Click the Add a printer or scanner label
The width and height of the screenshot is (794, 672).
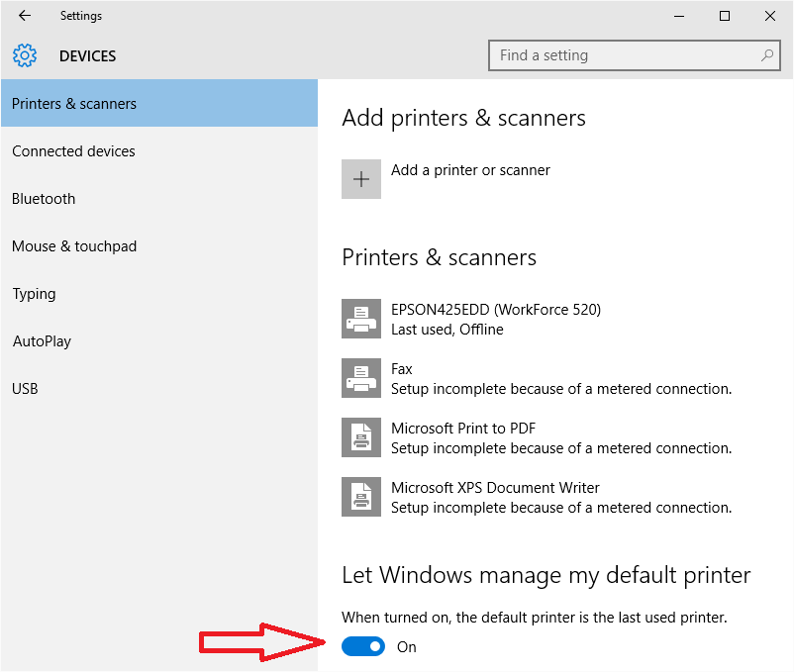[470, 170]
